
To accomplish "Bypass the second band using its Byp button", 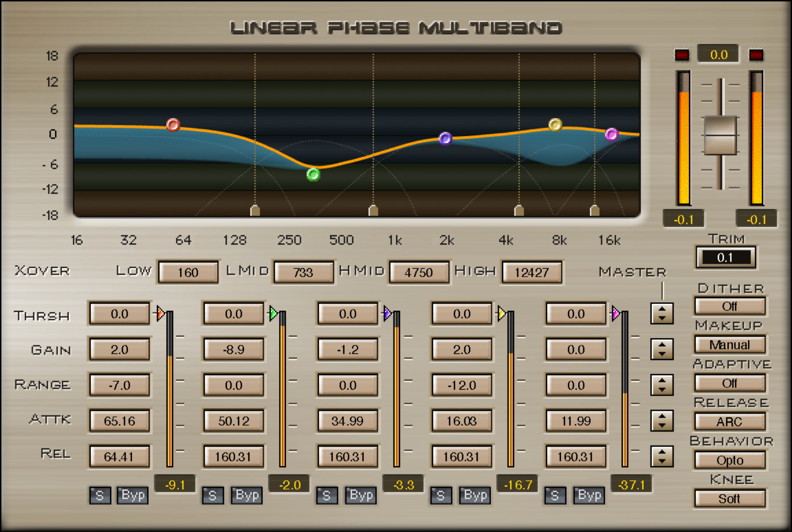I will pos(246,495).
